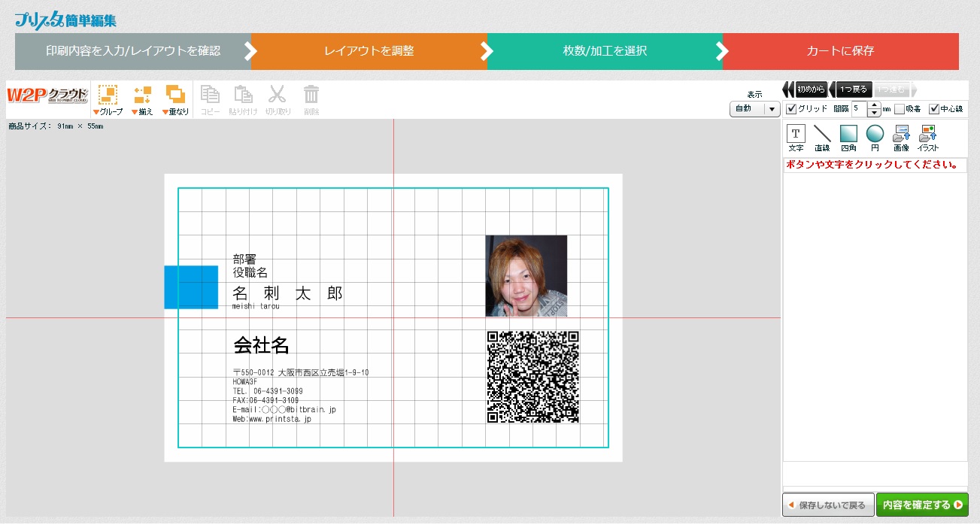Go to the 枚数/加工を選択 step
This screenshot has height=528, width=980.
click(x=605, y=51)
